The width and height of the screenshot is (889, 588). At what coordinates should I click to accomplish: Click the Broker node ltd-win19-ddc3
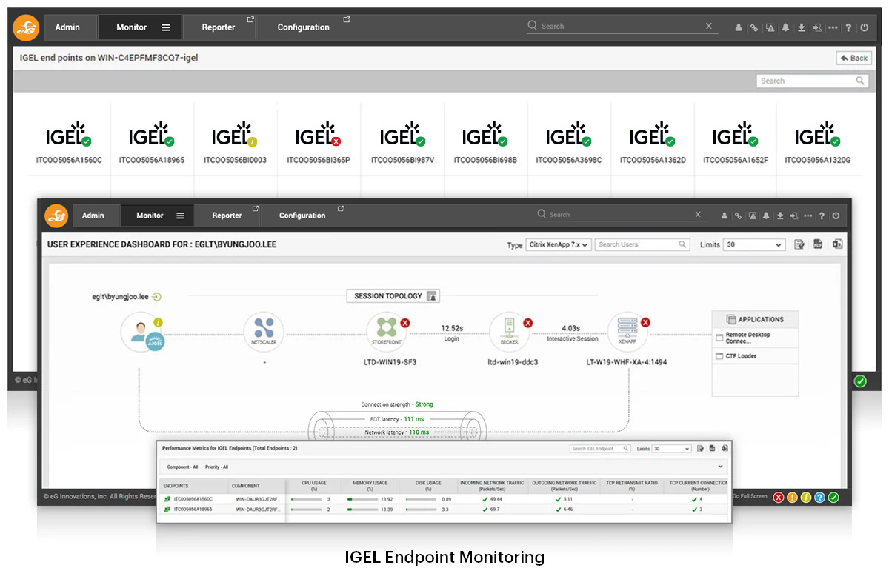tap(510, 330)
